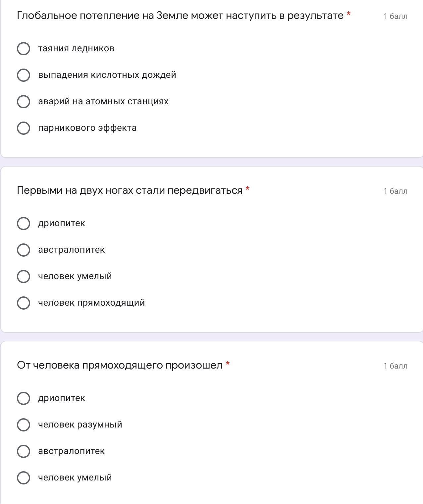
Task: Click the 'От человека прямоходящего произошел' question title
Action: (x=120, y=365)
